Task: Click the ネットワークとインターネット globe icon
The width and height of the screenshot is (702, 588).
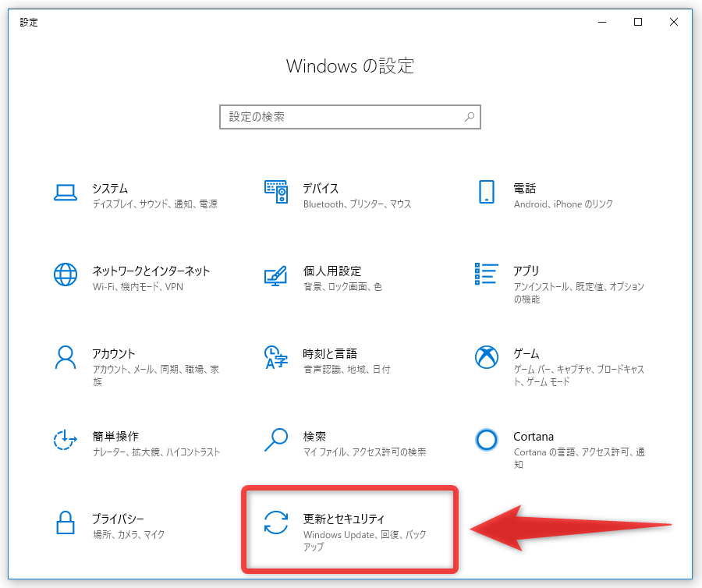Action: click(66, 275)
